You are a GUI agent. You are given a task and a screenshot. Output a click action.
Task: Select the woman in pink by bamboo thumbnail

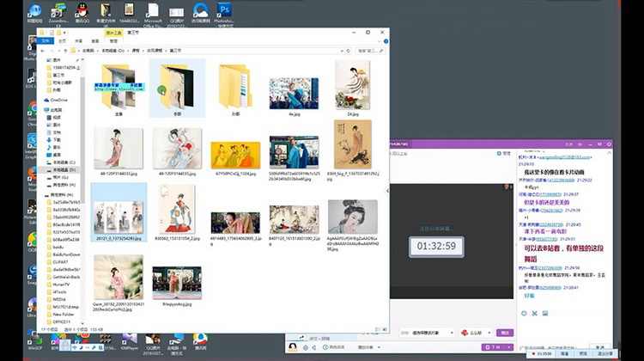pyautogui.click(x=118, y=277)
